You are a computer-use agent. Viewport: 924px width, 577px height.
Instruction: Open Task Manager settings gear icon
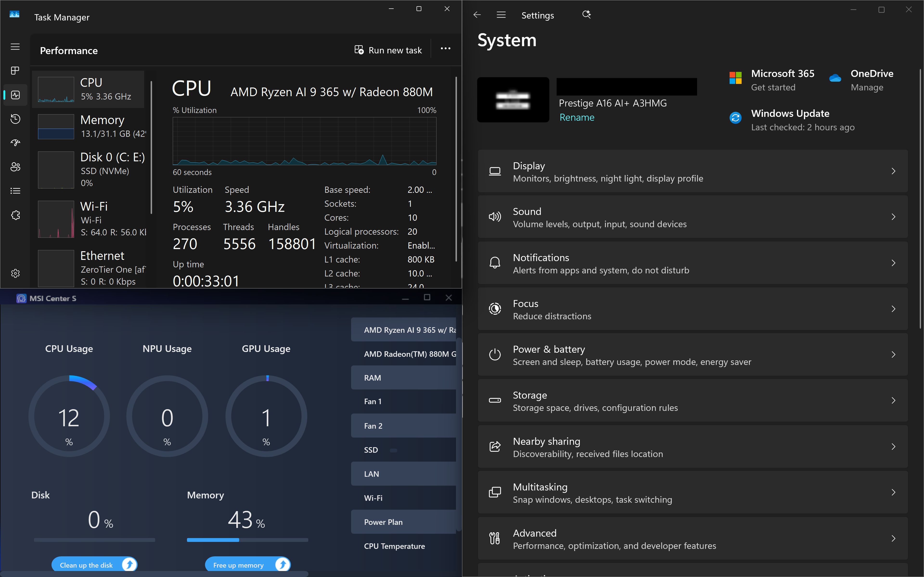pos(15,273)
